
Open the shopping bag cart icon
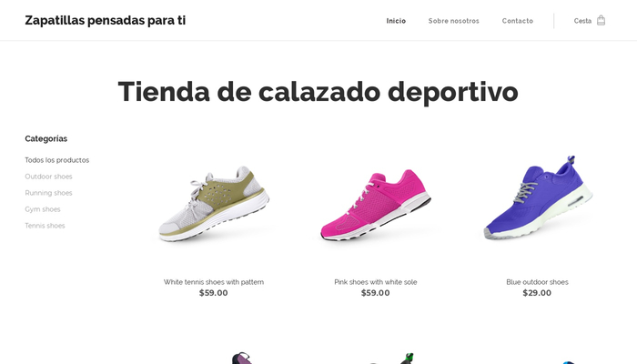click(601, 20)
